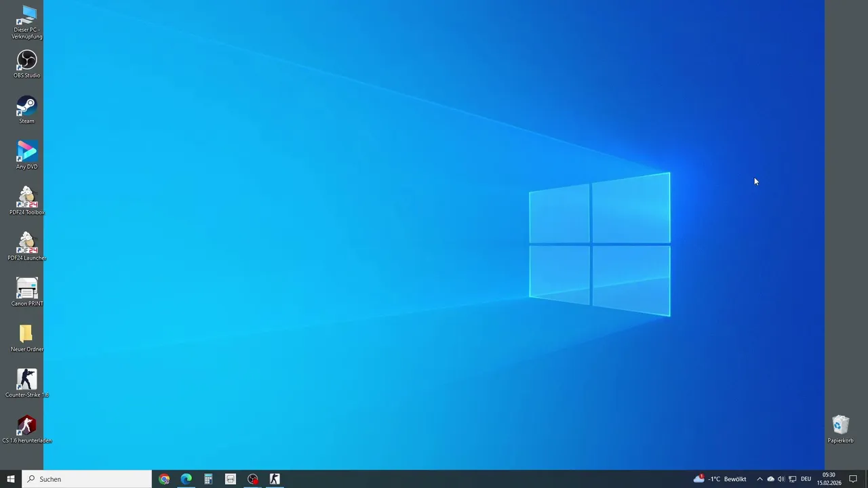Select the Steam desktop icon
This screenshot has height=488, width=868.
coord(26,110)
